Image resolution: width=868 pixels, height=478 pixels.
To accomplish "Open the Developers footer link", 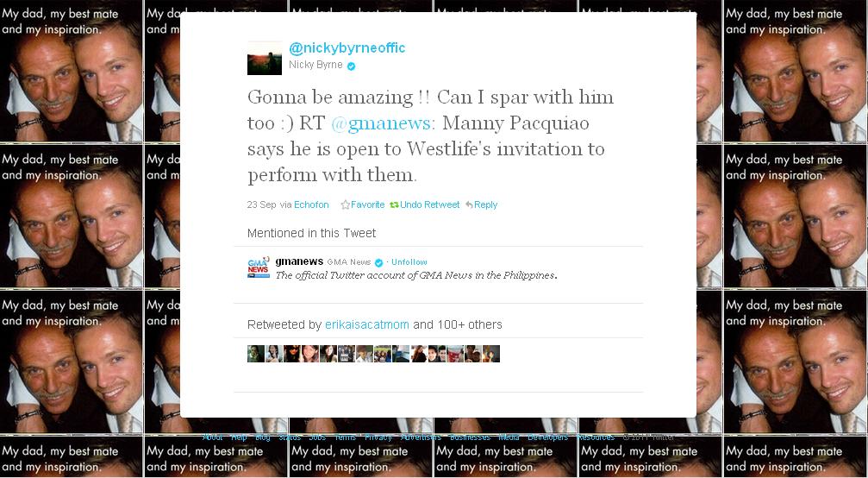I will pos(548,437).
